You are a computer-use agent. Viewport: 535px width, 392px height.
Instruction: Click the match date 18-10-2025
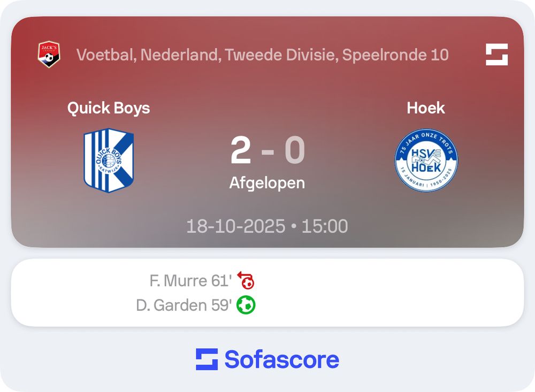point(236,226)
